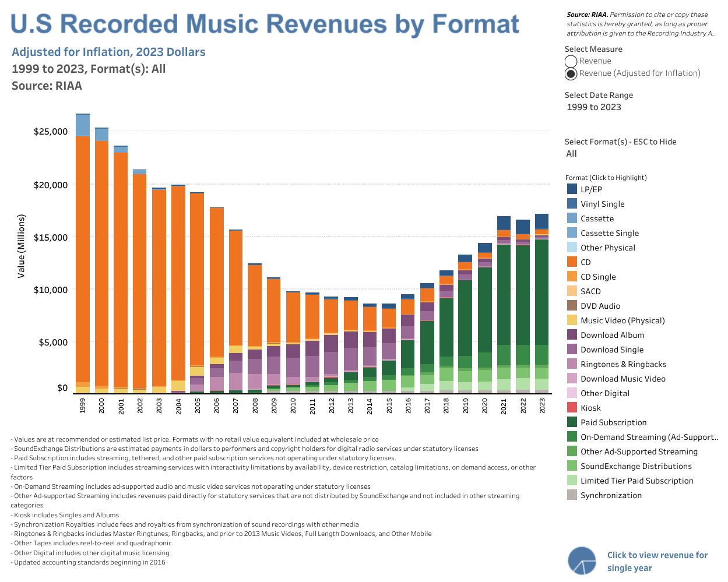
Task: Click the Other Physical legend label
Action: pos(608,248)
